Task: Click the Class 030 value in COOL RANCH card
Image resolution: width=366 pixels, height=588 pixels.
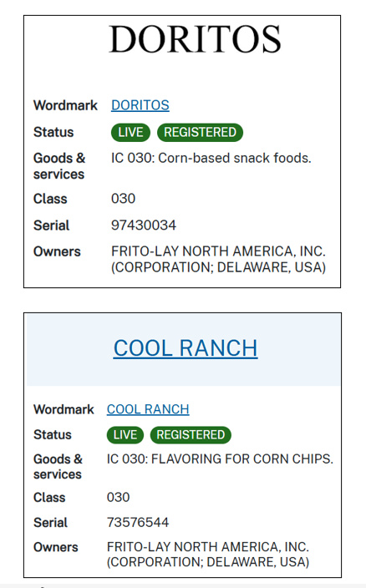Action: point(118,497)
